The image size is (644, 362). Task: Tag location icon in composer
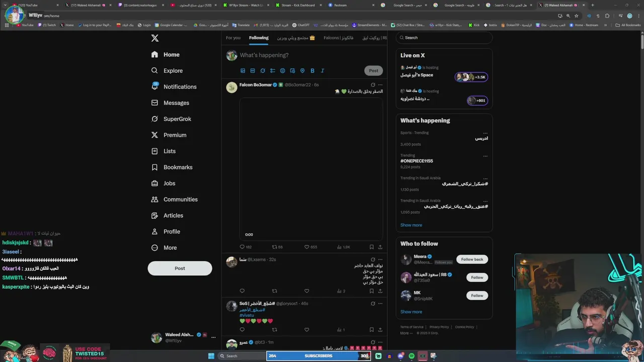tap(302, 71)
